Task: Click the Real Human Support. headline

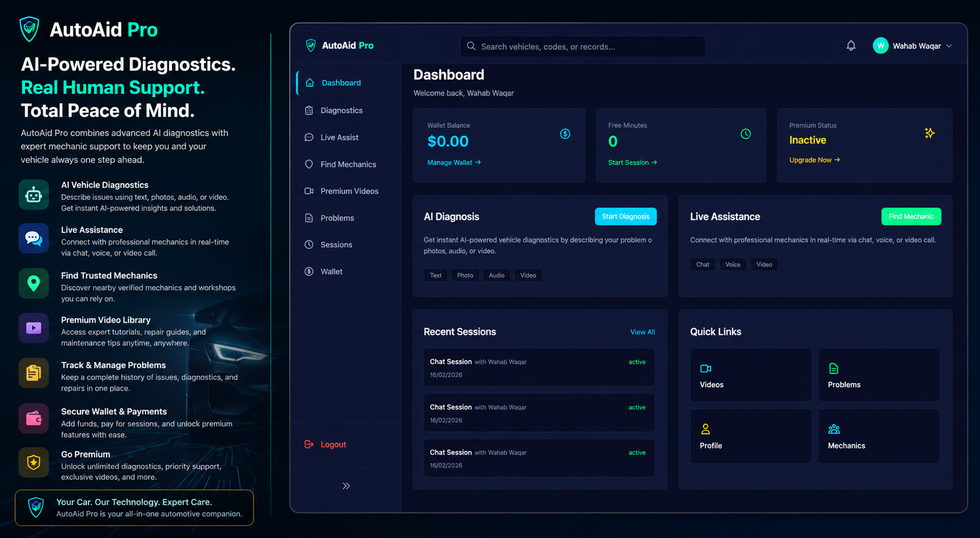Action: (x=113, y=87)
